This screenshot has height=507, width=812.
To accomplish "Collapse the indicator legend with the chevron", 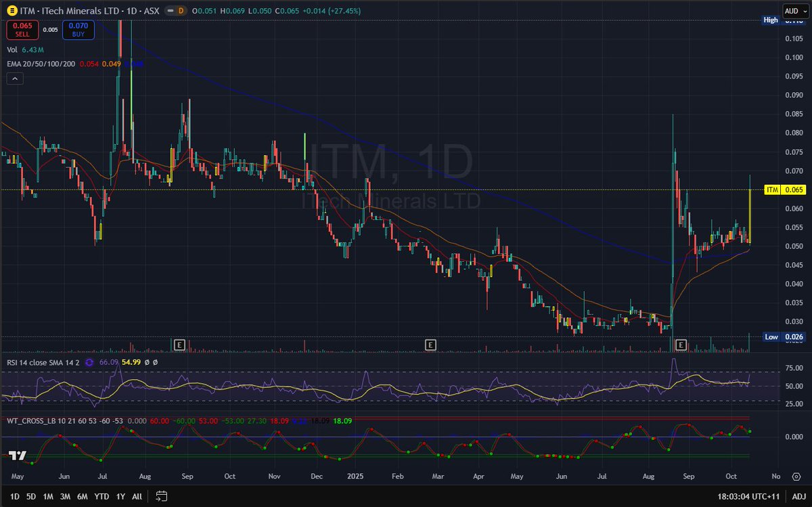I will pyautogui.click(x=16, y=79).
